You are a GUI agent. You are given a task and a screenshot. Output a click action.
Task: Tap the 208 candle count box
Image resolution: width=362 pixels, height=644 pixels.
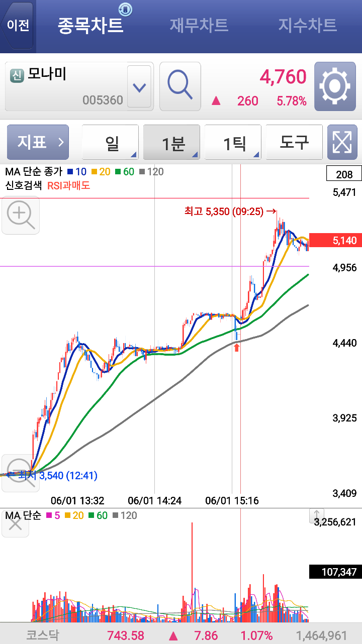[344, 174]
